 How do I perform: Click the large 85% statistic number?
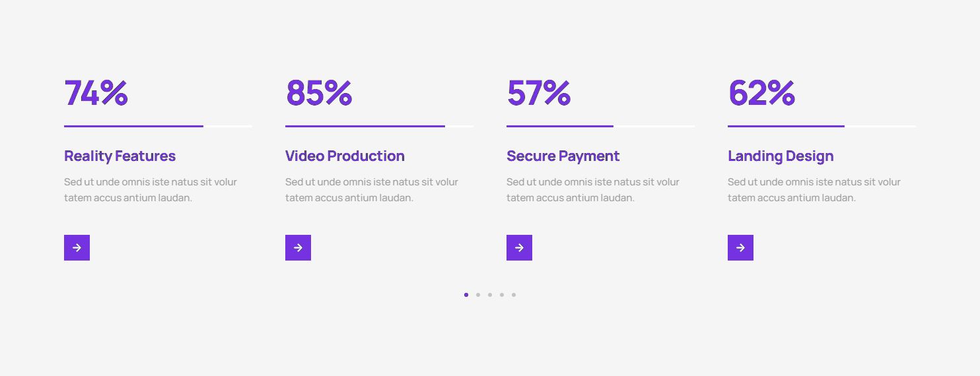tap(319, 93)
